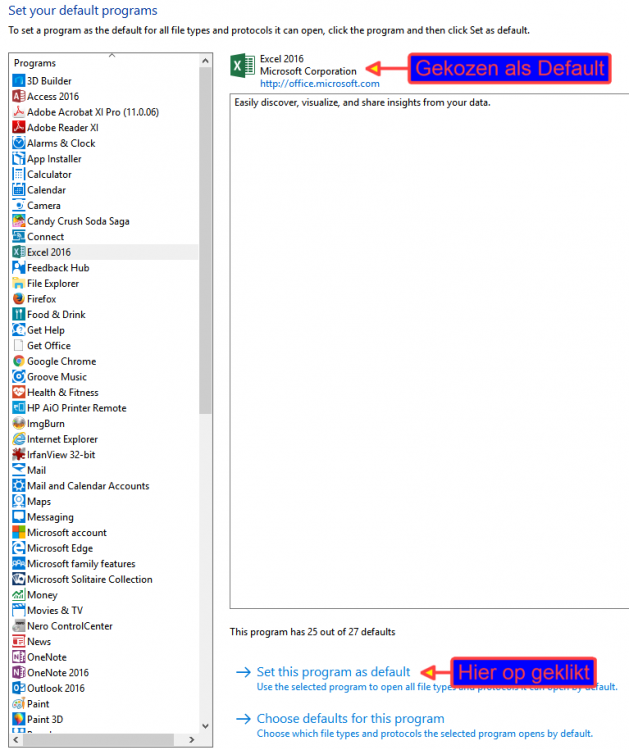Image resolution: width=629 pixels, height=750 pixels.
Task: Select Microsoft Solitaire Collection
Action: coord(89,579)
